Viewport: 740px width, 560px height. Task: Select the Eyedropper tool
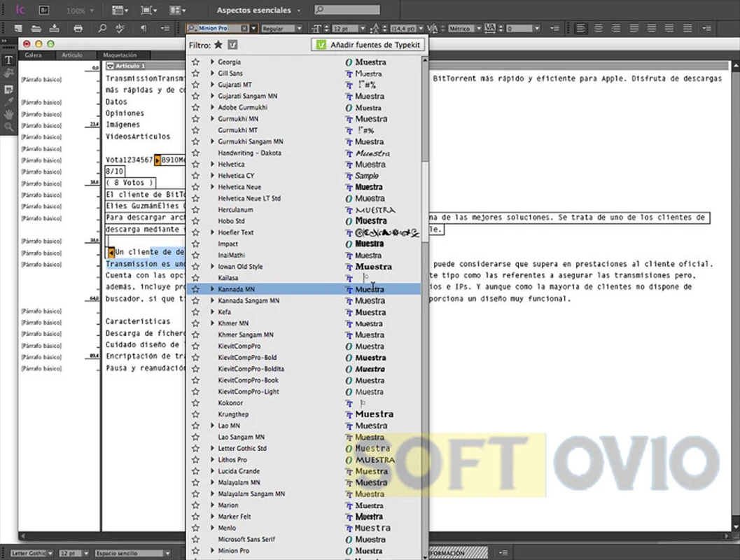8,101
